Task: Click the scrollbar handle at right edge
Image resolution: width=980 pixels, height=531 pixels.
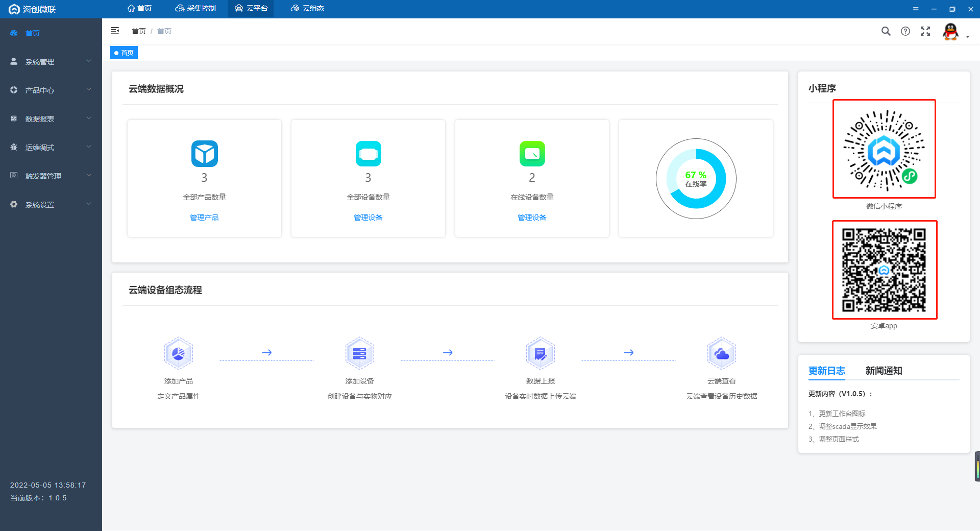Action: [x=977, y=466]
